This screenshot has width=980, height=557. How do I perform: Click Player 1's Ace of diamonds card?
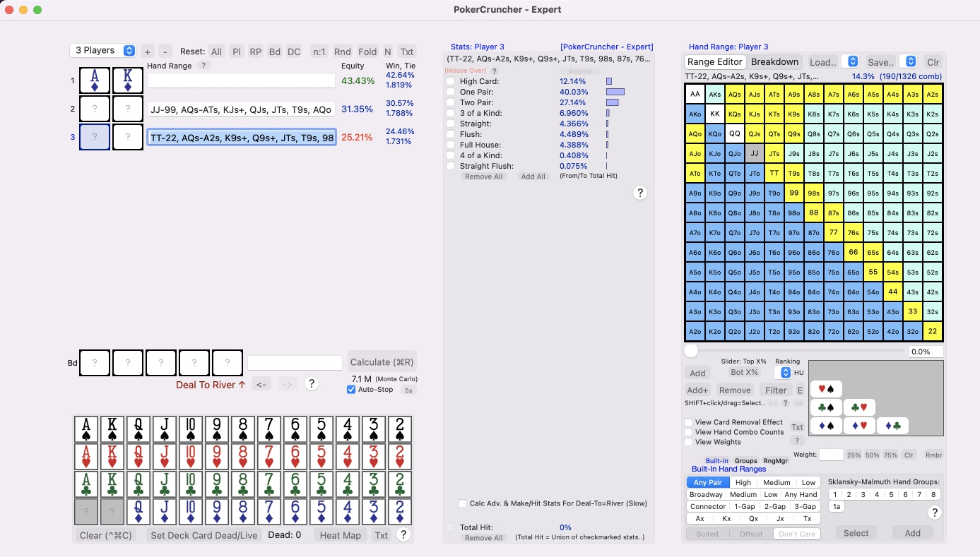(95, 80)
